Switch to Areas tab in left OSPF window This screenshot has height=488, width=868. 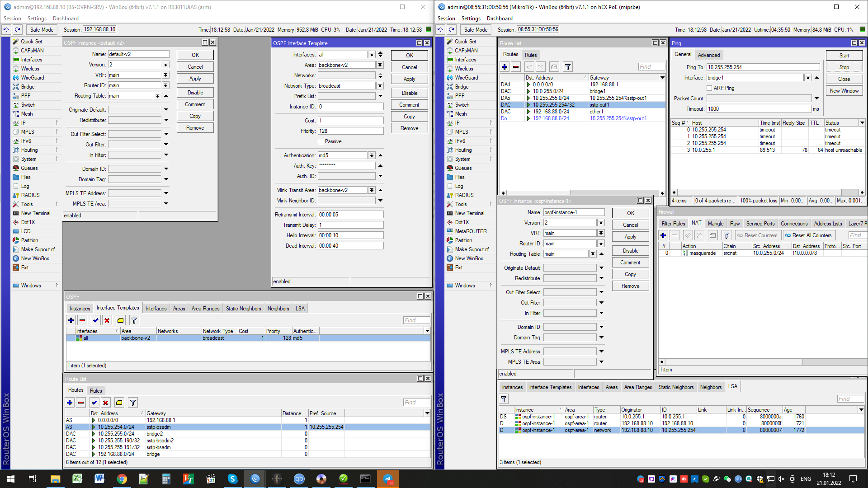[x=179, y=309]
